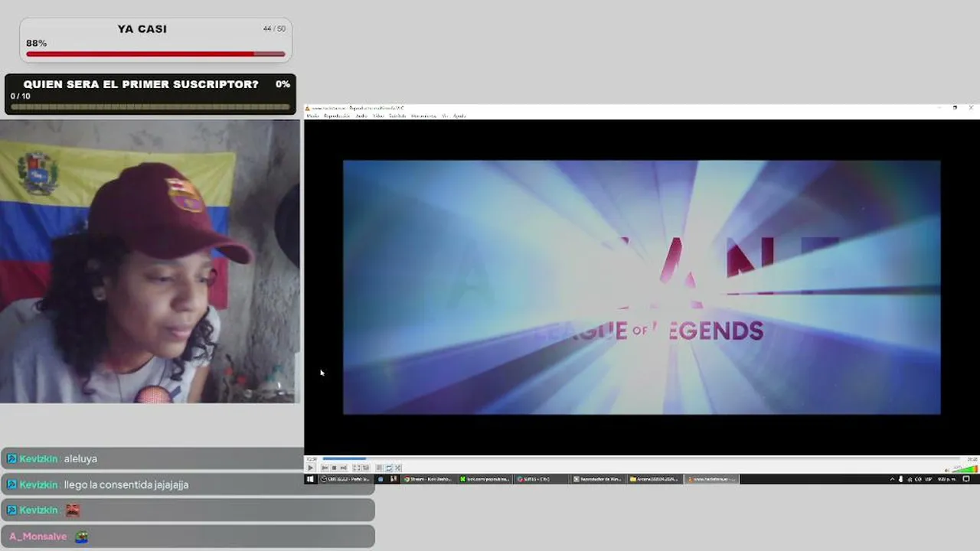Open the VLC Ayuda menu
The image size is (980, 551).
tap(459, 116)
